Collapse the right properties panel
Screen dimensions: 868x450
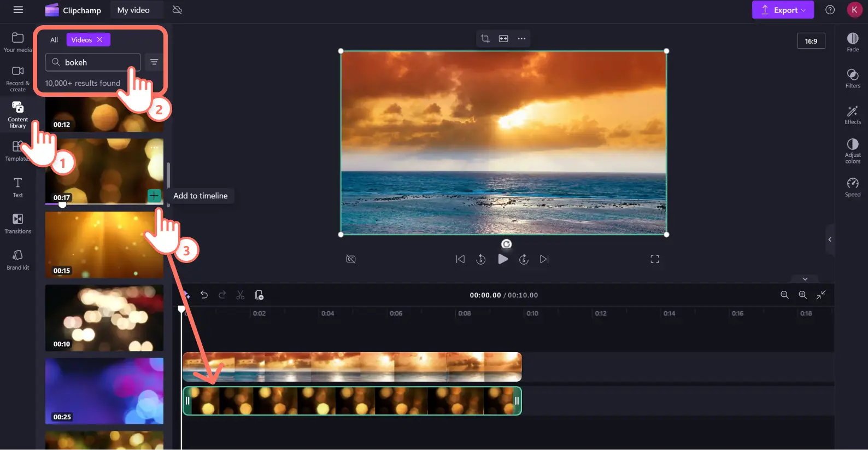click(x=830, y=239)
